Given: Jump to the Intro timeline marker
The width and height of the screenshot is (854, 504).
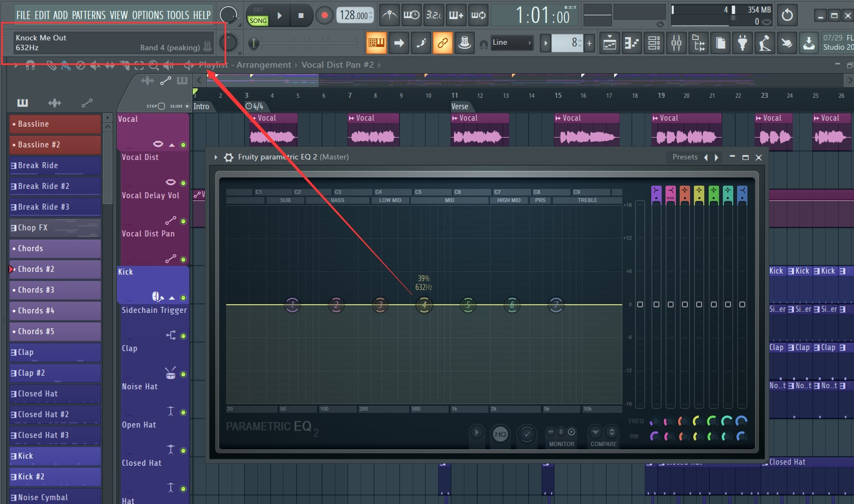Looking at the screenshot, I should [201, 106].
